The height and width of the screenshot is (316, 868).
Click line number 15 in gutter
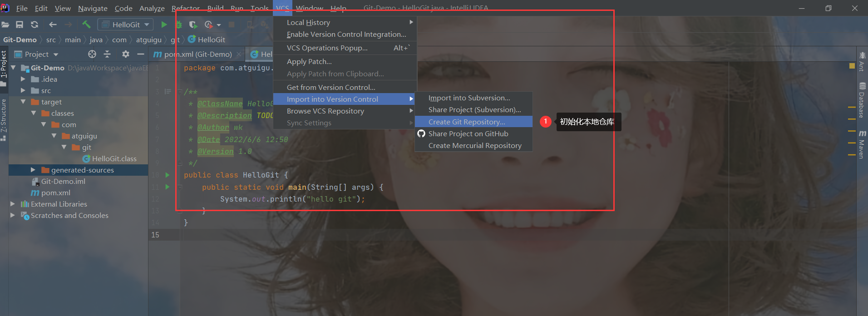point(155,235)
